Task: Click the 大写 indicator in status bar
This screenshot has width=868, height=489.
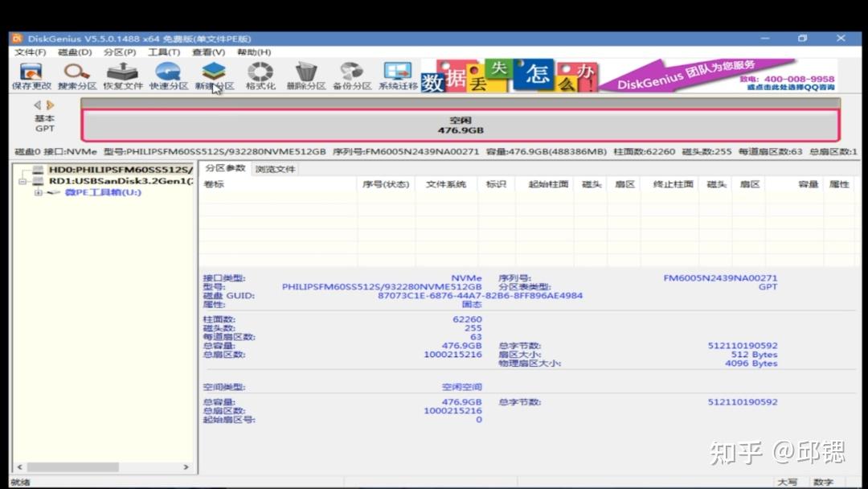Action: 787,483
